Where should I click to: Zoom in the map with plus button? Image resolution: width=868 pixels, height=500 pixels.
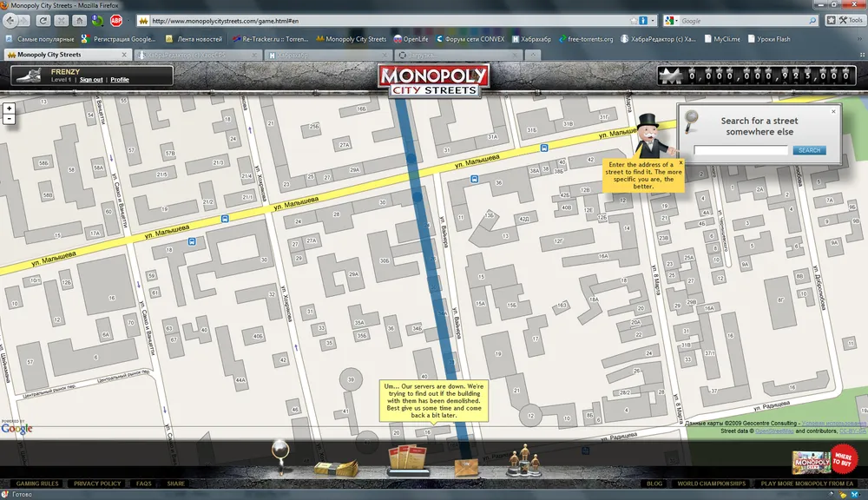point(9,108)
